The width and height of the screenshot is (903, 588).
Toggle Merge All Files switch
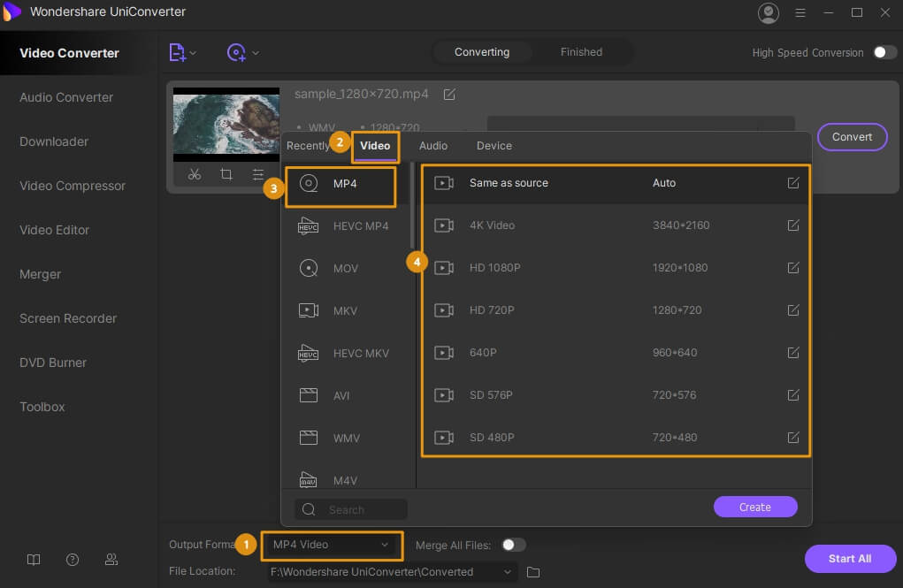tap(513, 545)
